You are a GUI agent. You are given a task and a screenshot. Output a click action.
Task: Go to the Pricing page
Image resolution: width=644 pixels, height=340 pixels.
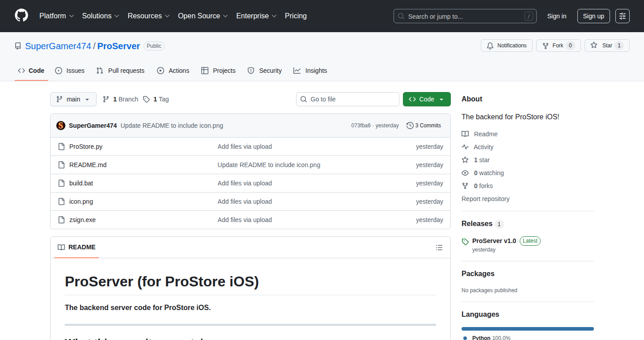(296, 16)
